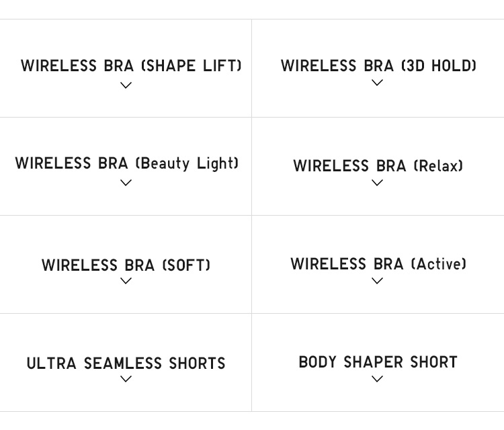Select the WIRELESS BRA (3D HOLD) label
Viewport: 504px width, 430px height.
pos(378,66)
